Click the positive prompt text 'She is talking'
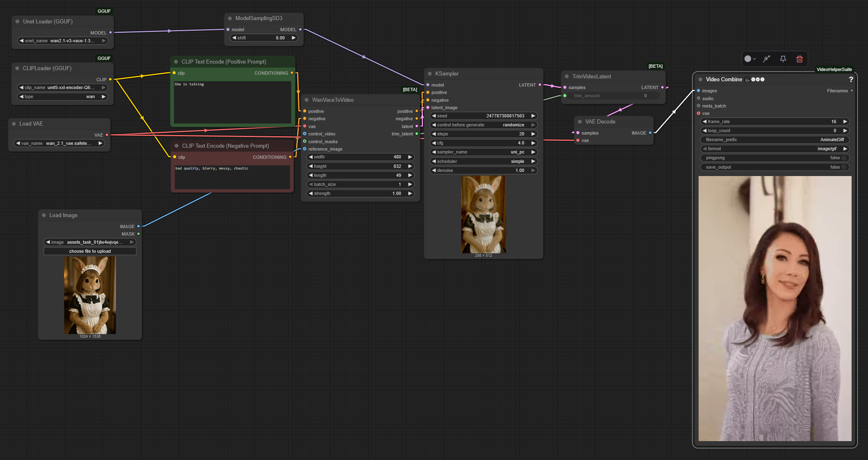Screen dimensions: 868x460 point(189,85)
